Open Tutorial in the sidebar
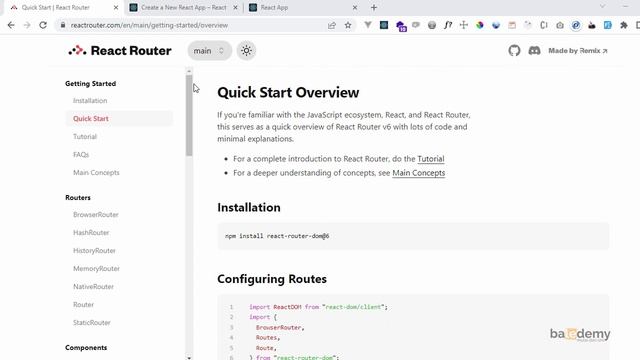Viewport: 640px width, 360px height. click(85, 137)
